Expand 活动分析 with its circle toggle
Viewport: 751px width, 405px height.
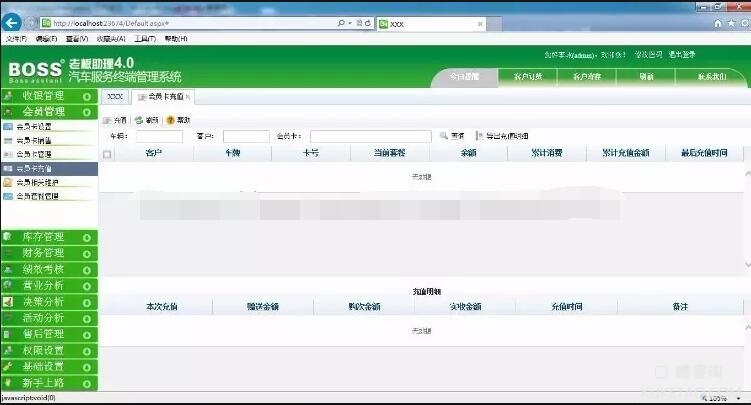(87, 319)
